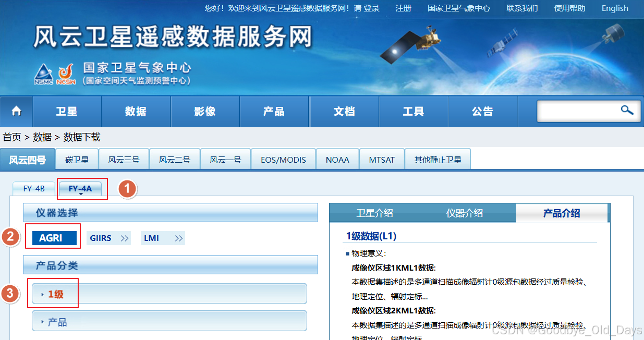Image resolution: width=644 pixels, height=340 pixels.
Task: Choose the GIIRS instrument button
Action: (108, 238)
